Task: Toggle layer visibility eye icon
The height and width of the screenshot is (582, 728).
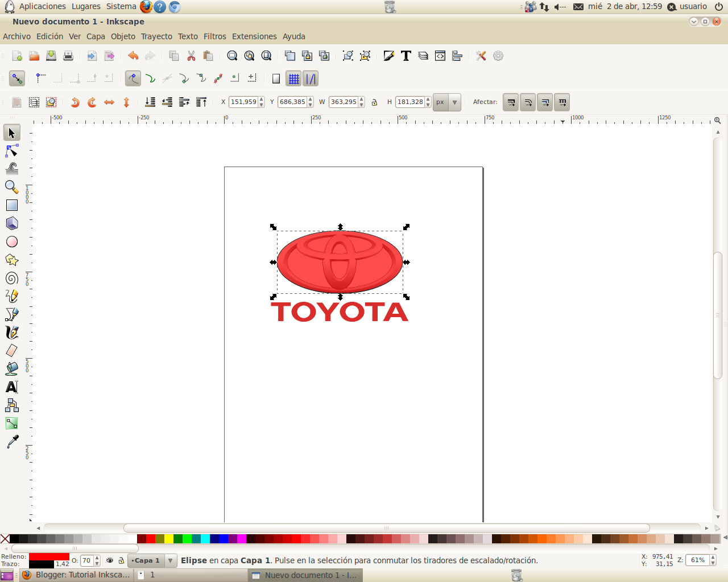Action: tap(110, 560)
